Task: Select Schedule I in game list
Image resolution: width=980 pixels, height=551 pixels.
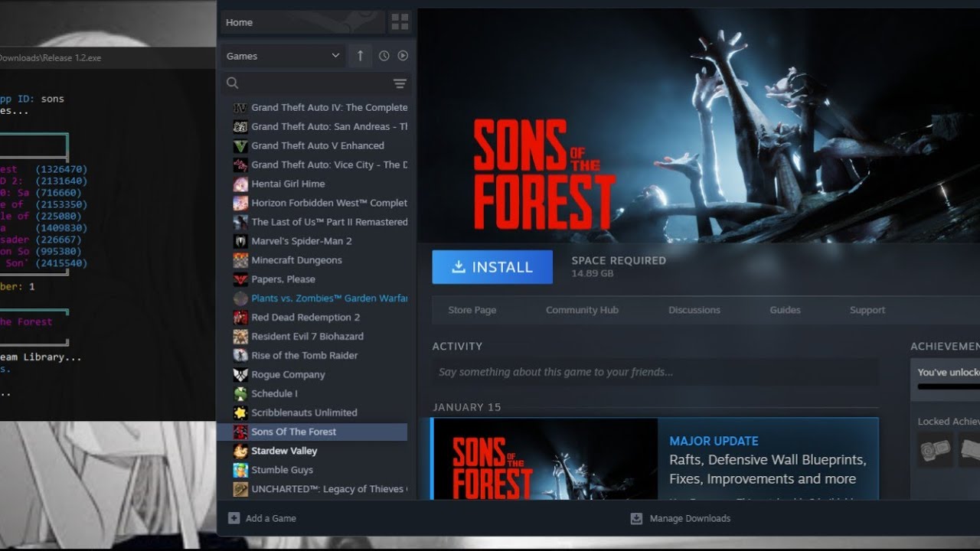Action: (312, 394)
